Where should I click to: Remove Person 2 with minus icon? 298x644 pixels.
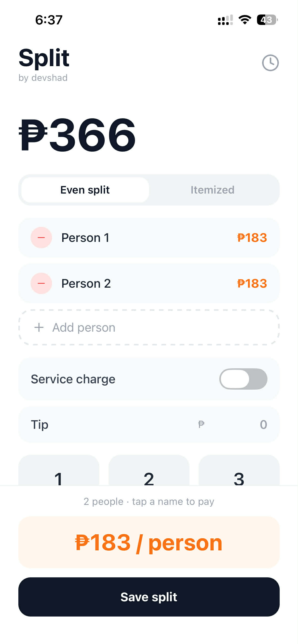41,283
